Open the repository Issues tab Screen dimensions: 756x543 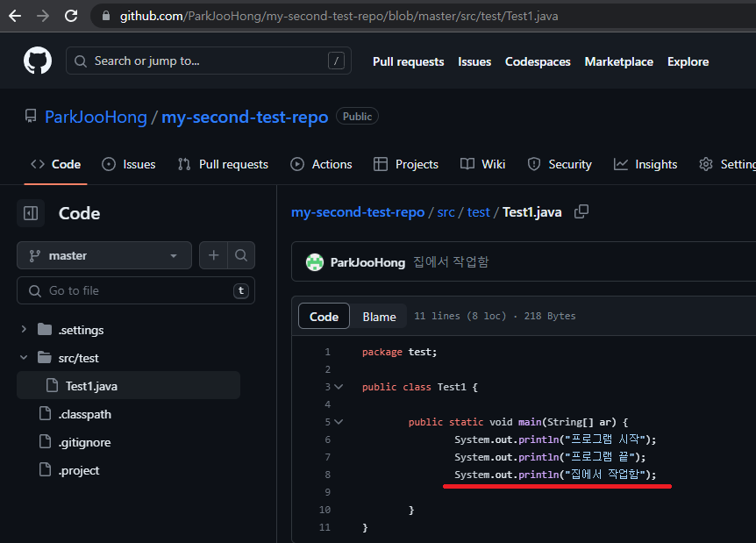coord(129,164)
